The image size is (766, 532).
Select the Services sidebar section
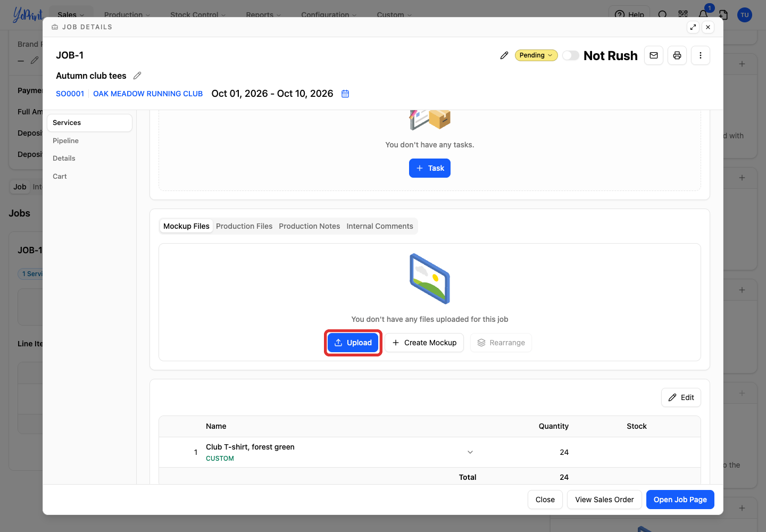(89, 122)
